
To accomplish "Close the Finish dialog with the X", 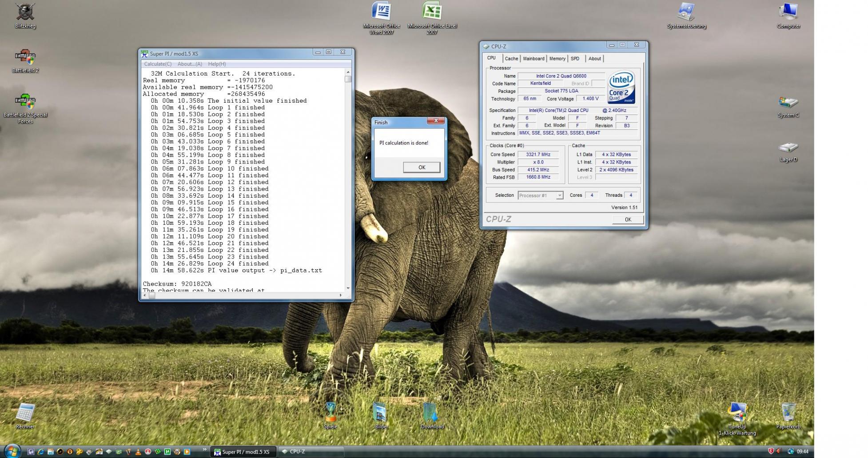I will pyautogui.click(x=436, y=121).
